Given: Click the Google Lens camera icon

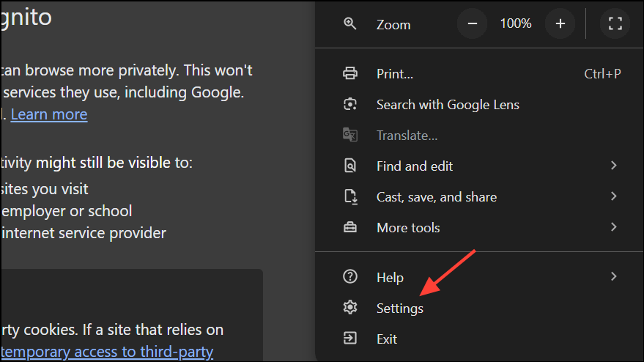Looking at the screenshot, I should click(x=350, y=104).
